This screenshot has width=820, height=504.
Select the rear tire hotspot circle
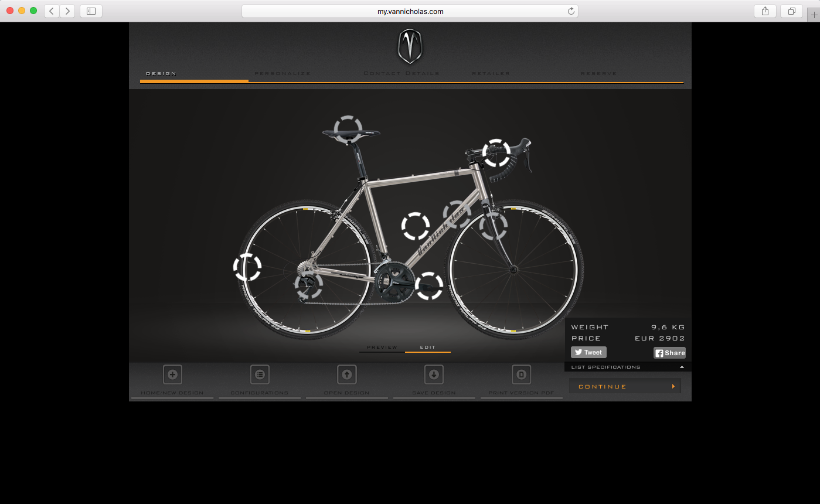point(247,267)
